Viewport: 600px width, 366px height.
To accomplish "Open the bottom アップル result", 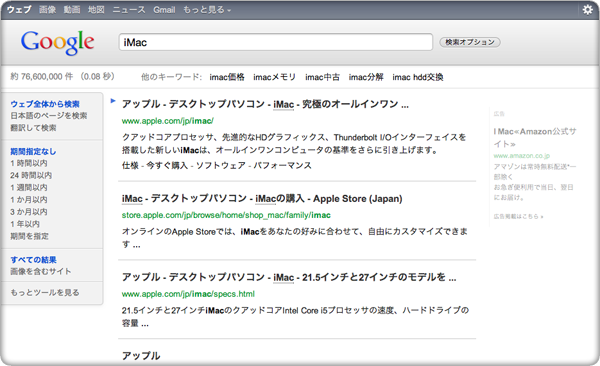I will tap(141, 356).
